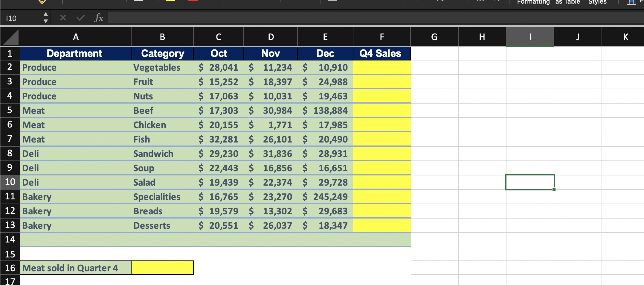Click Nov value $1,771
The image size is (644, 285).
271,125
